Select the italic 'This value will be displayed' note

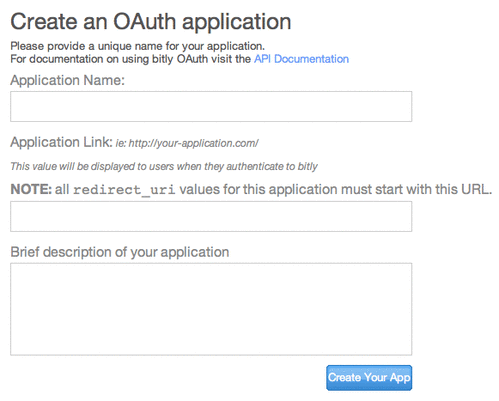click(x=164, y=166)
